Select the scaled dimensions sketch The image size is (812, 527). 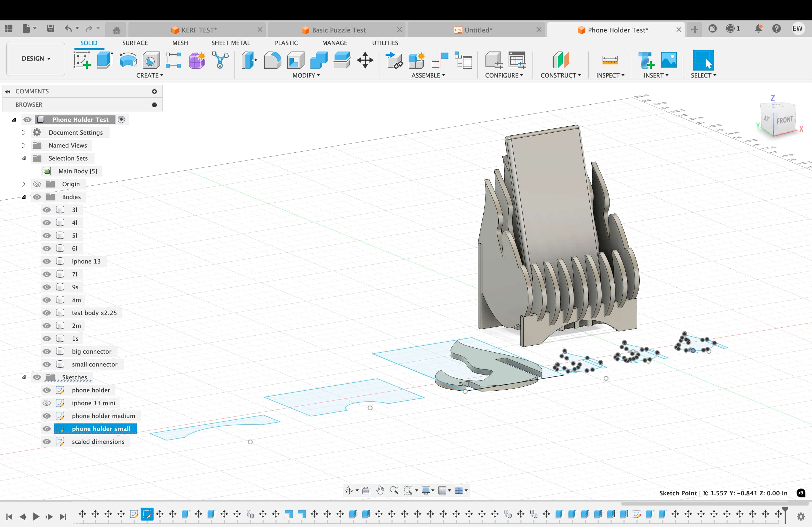[x=98, y=442]
